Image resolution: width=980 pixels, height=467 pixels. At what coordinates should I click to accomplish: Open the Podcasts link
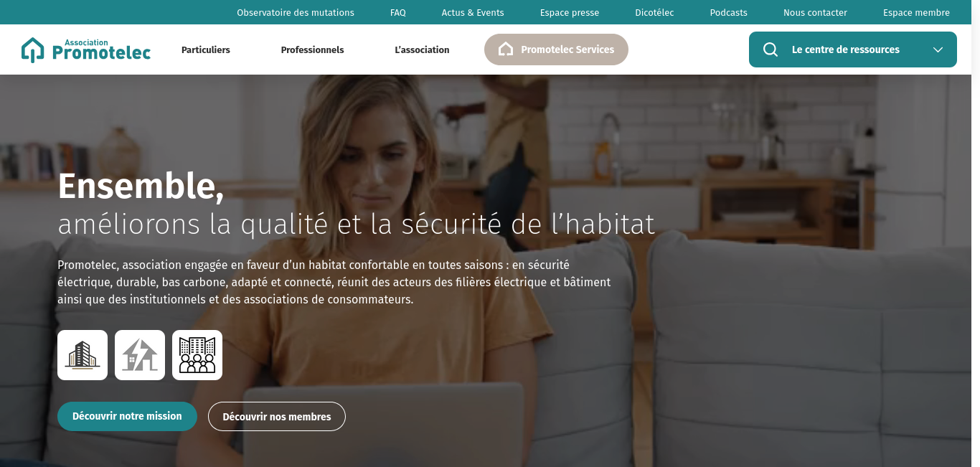(729, 12)
